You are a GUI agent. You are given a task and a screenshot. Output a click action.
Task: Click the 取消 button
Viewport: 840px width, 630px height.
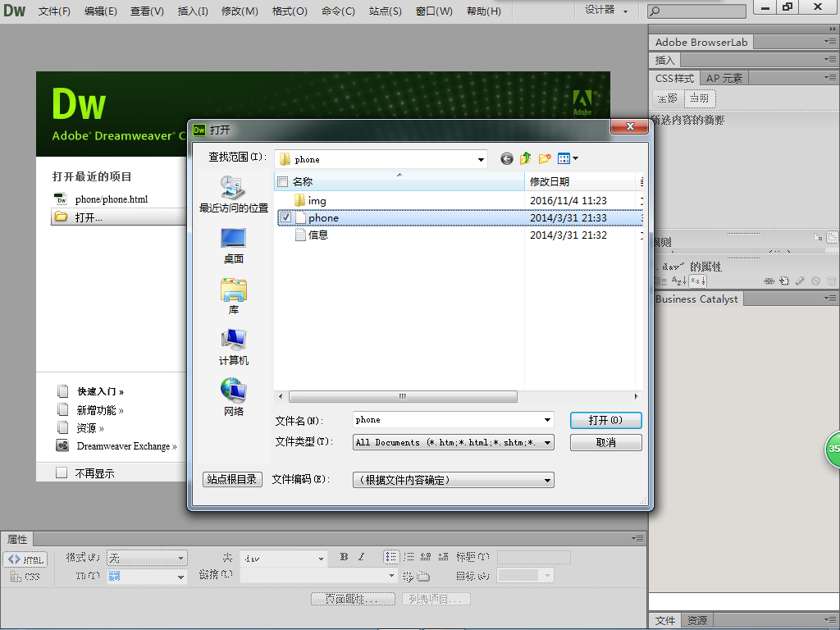tap(606, 442)
